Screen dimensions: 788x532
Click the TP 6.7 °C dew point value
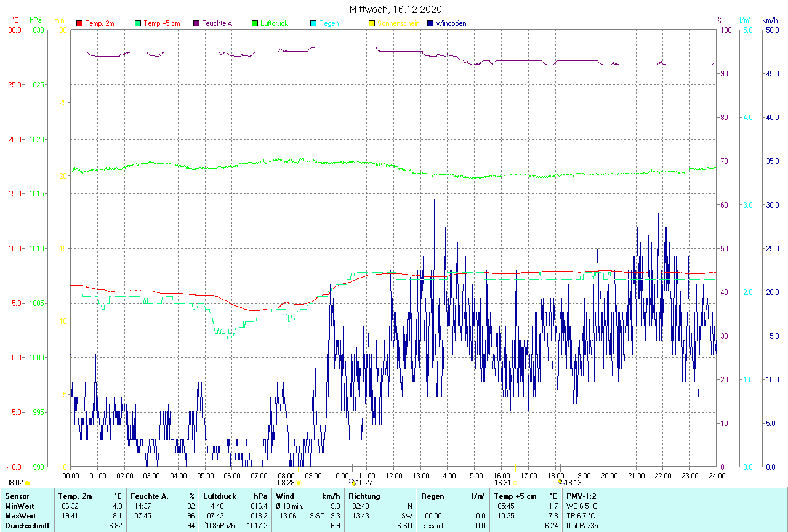point(581,516)
